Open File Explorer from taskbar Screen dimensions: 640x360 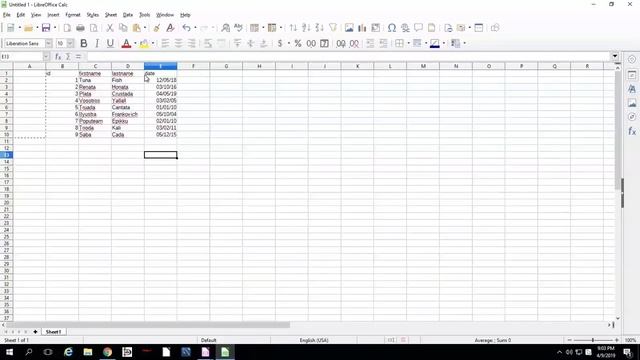tap(88, 352)
